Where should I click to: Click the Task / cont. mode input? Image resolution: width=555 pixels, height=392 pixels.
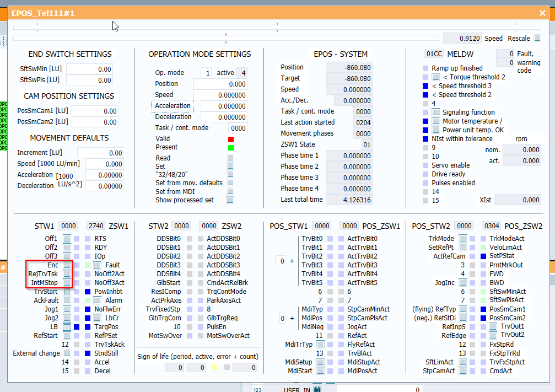[238, 128]
